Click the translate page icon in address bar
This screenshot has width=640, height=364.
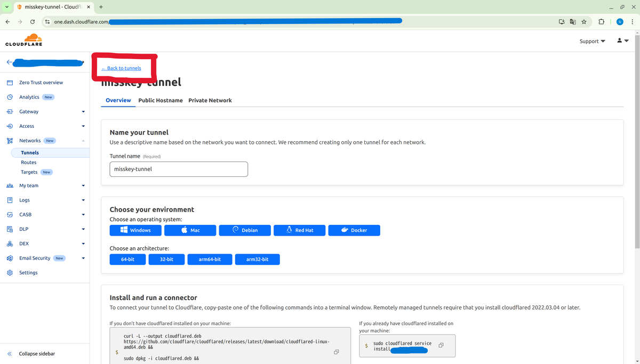pos(573,22)
